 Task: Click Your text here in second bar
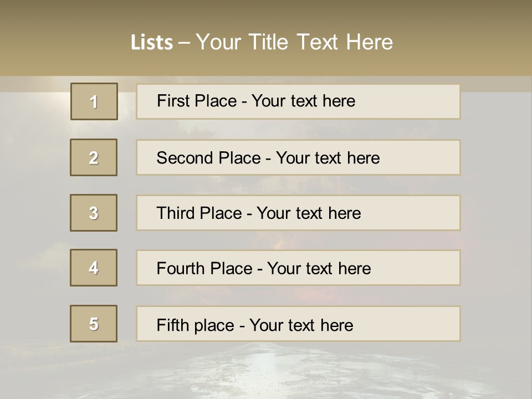tap(328, 158)
